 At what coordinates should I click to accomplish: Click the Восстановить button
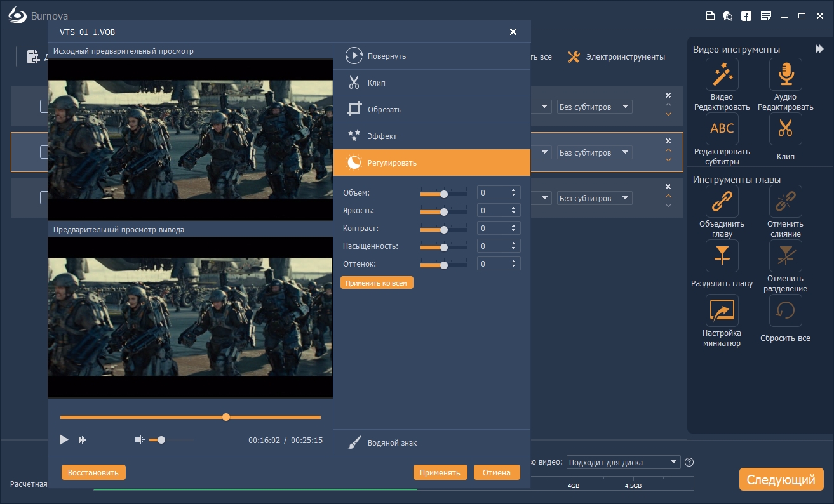point(93,472)
